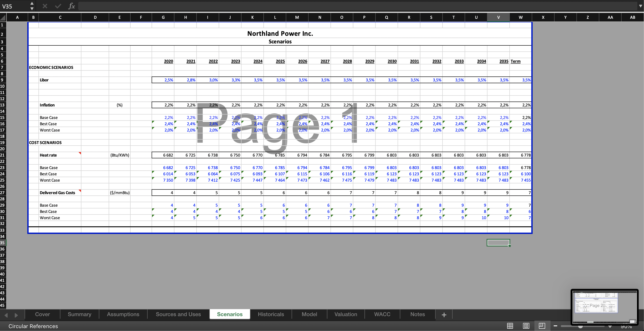Select Worst Case gas cost 10 for 2034
The height and width of the screenshot is (331, 644).
[476, 218]
